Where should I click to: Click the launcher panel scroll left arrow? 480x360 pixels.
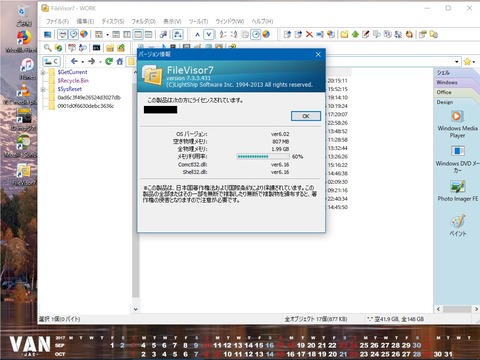438,309
